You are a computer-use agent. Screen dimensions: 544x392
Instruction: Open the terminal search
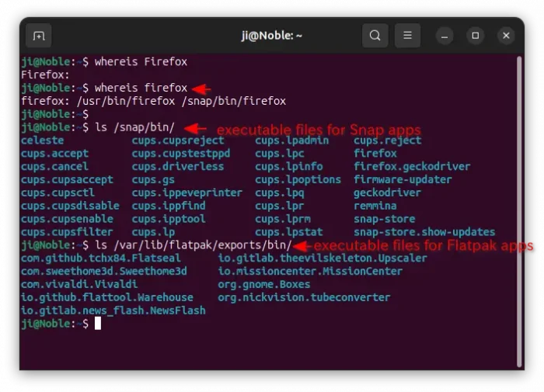[x=375, y=36]
